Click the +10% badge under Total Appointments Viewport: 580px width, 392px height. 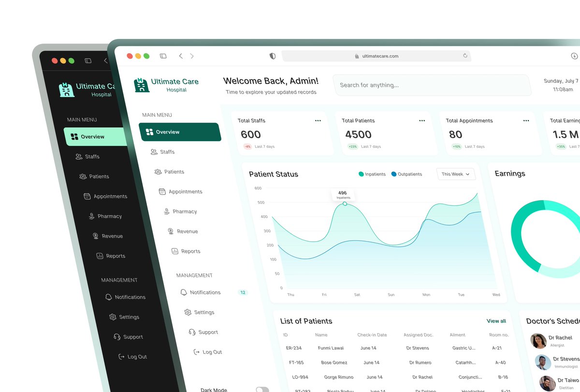click(457, 146)
